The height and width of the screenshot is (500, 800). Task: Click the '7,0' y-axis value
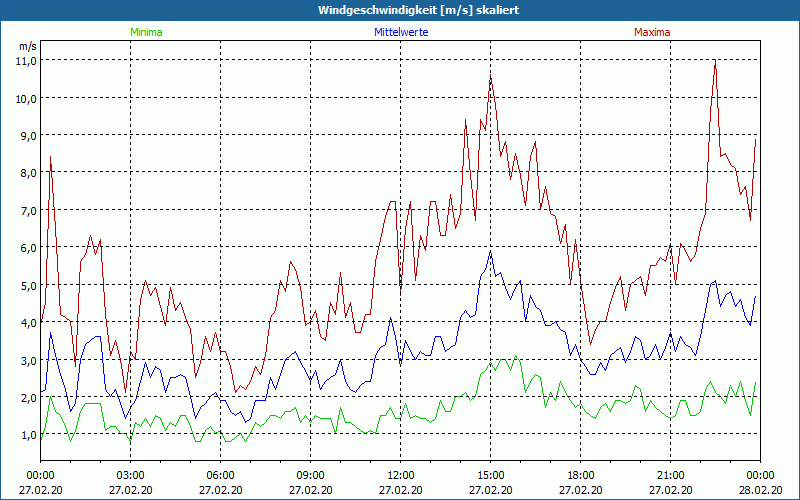[29, 211]
